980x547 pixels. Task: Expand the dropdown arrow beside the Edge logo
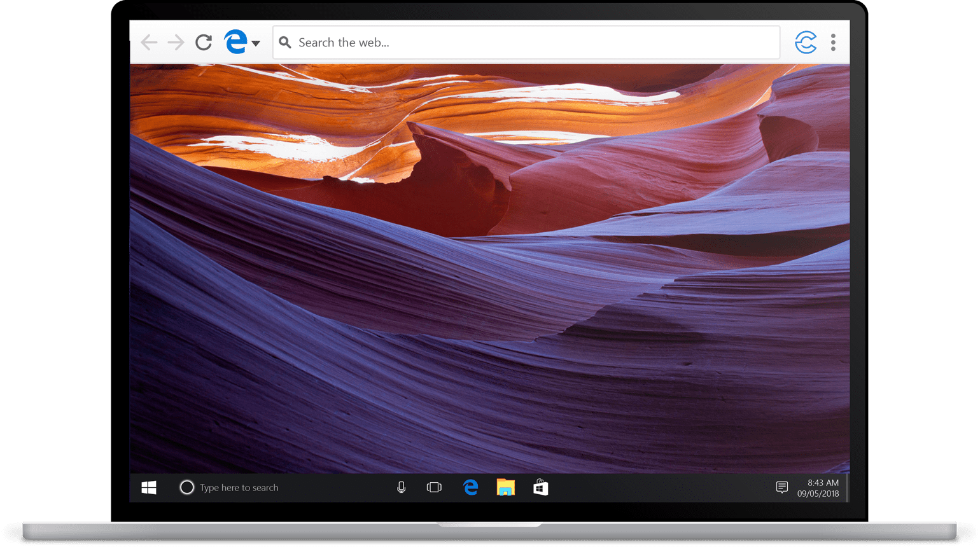pyautogui.click(x=256, y=43)
